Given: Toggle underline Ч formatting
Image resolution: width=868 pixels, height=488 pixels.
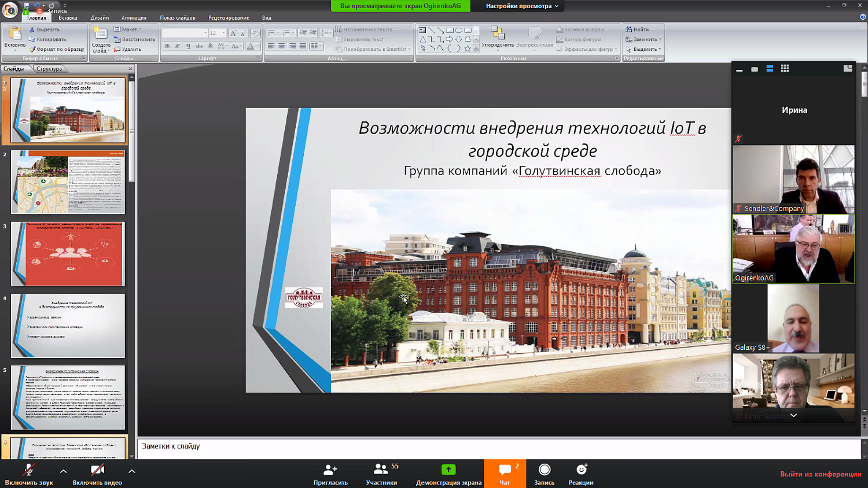Looking at the screenshot, I should click(x=188, y=46).
